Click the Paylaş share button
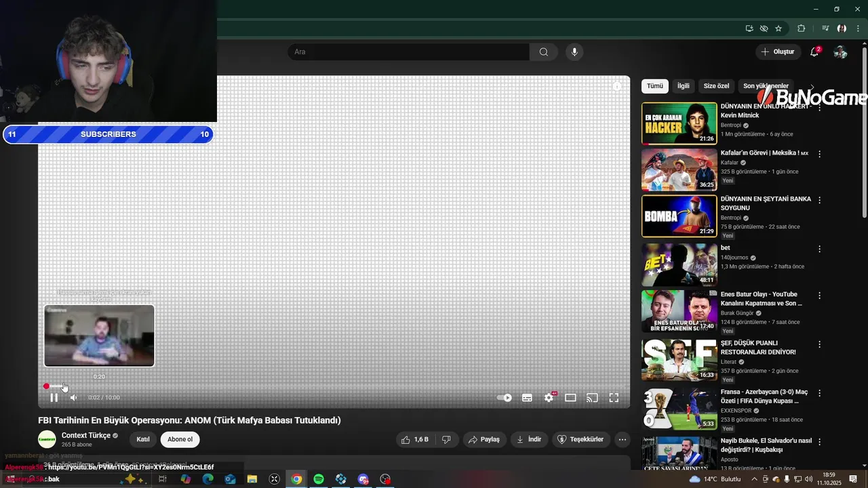Image resolution: width=868 pixels, height=488 pixels. click(484, 439)
